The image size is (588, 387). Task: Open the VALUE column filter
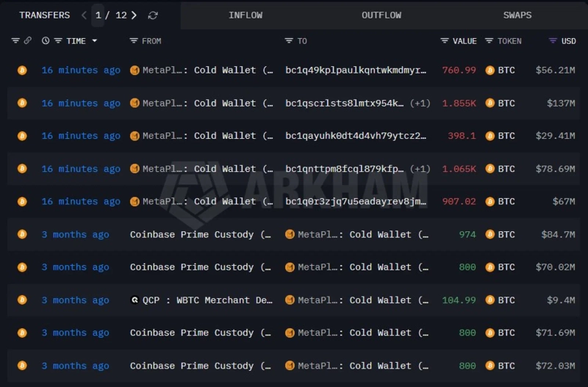[x=445, y=41]
